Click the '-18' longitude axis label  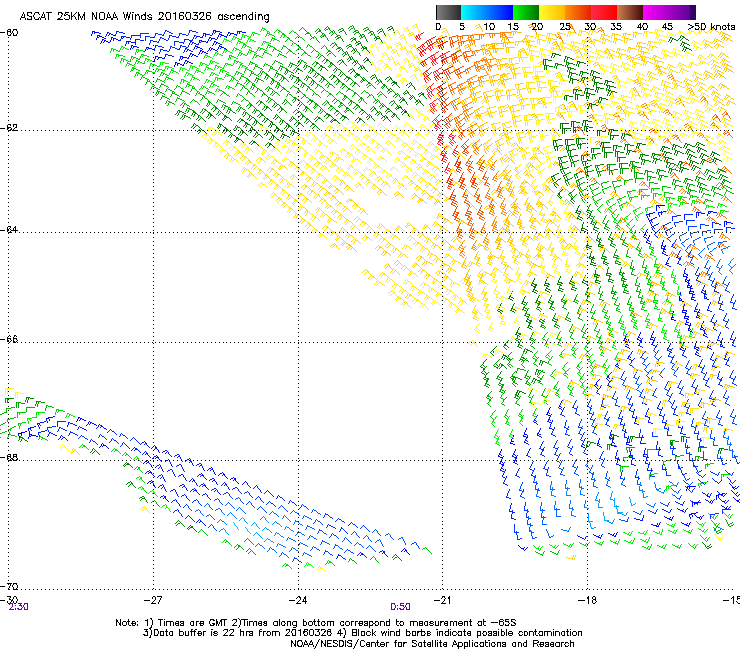click(587, 600)
